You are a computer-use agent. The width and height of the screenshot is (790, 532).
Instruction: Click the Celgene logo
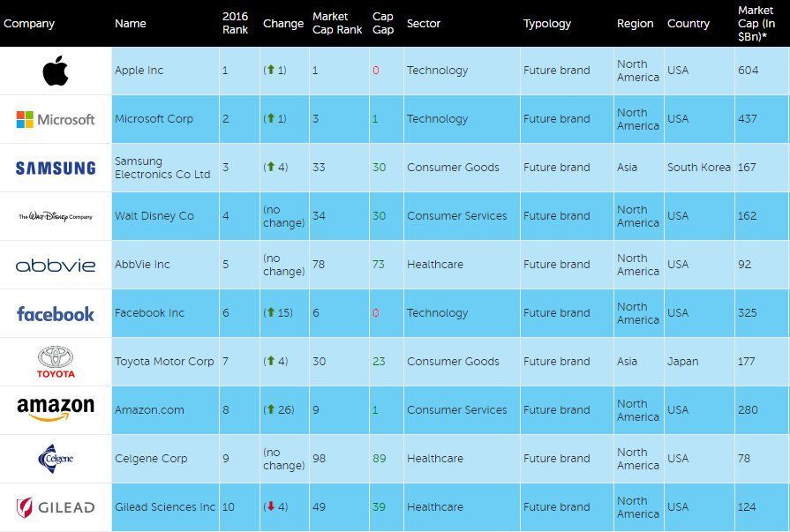pos(55,458)
